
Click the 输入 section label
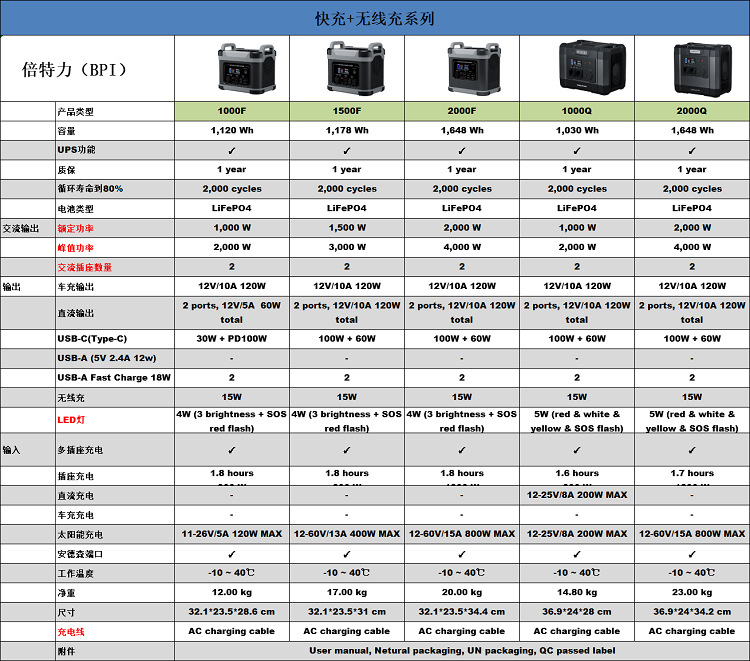tap(11, 450)
